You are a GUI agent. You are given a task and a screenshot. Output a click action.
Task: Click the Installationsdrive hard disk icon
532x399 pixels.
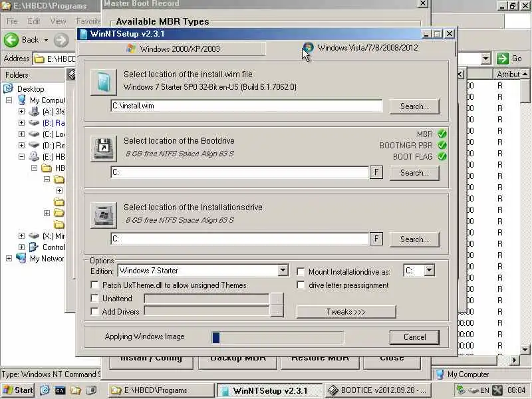(104, 215)
